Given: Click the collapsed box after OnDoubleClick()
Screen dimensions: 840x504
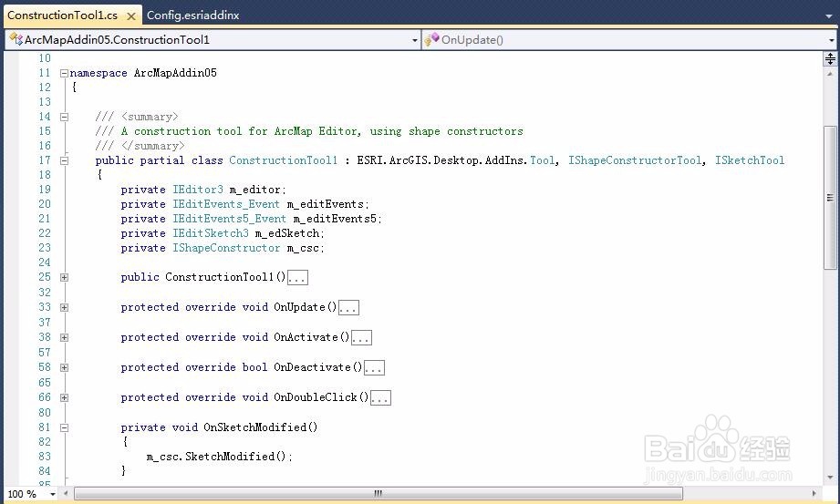Looking at the screenshot, I should click(x=381, y=397).
